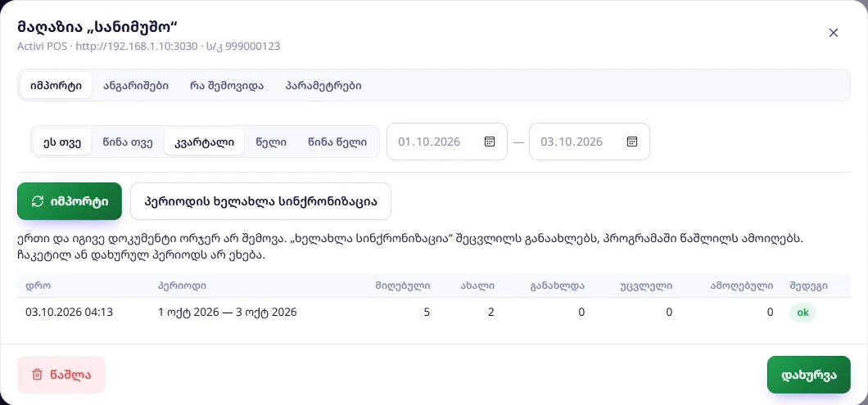Start import with green იმპორტი button

(x=70, y=201)
